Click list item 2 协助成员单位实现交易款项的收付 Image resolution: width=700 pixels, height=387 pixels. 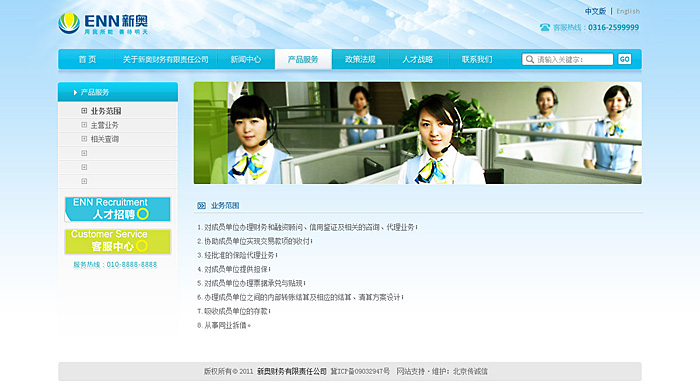(x=255, y=241)
